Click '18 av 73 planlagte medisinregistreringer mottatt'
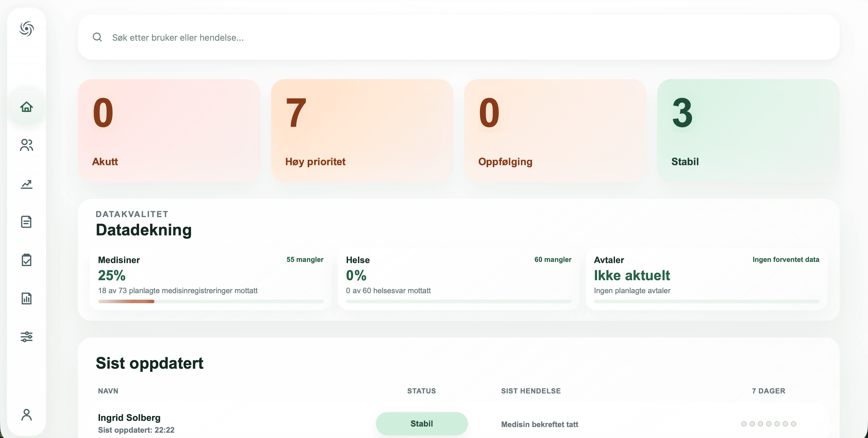868x438 pixels. pyautogui.click(x=177, y=291)
